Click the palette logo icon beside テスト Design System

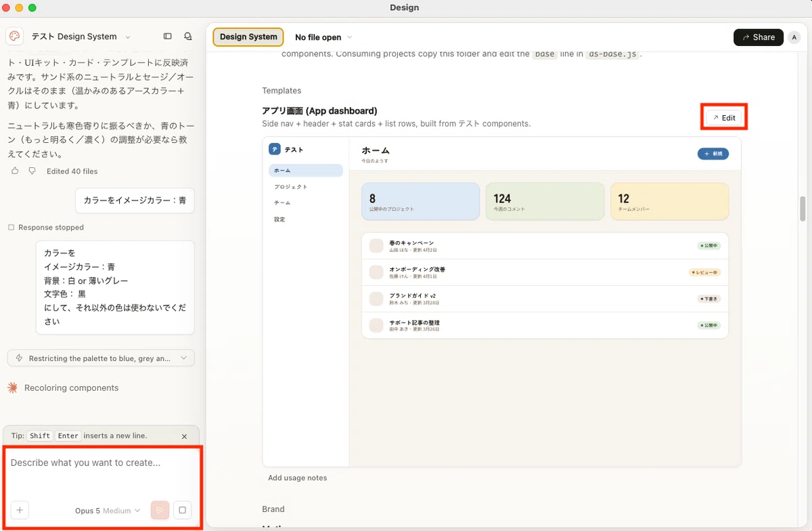15,37
